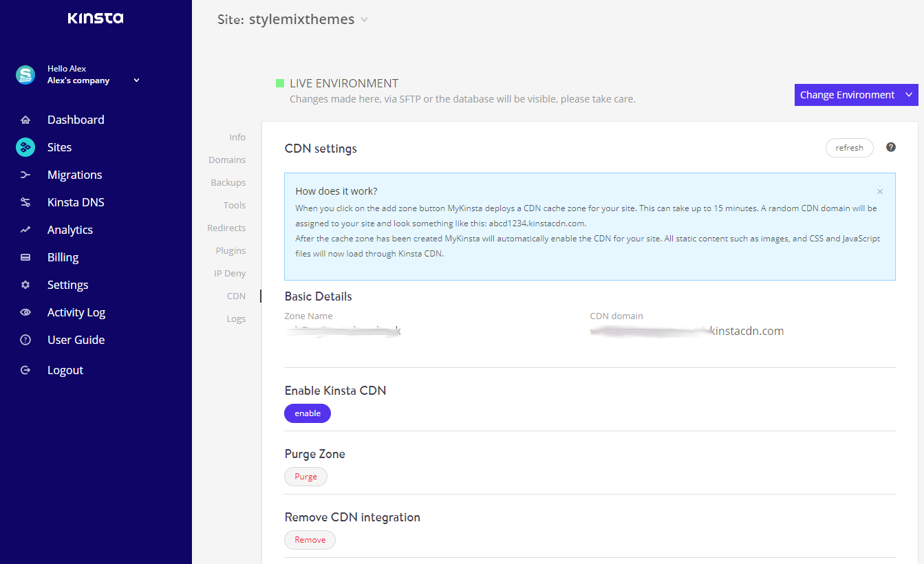
Task: Refresh the CDN settings
Action: [849, 147]
